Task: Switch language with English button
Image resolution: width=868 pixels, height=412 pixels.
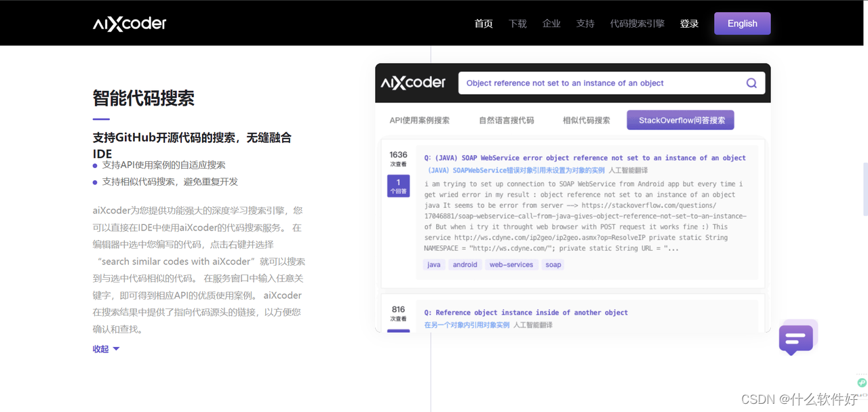Action: 743,24
